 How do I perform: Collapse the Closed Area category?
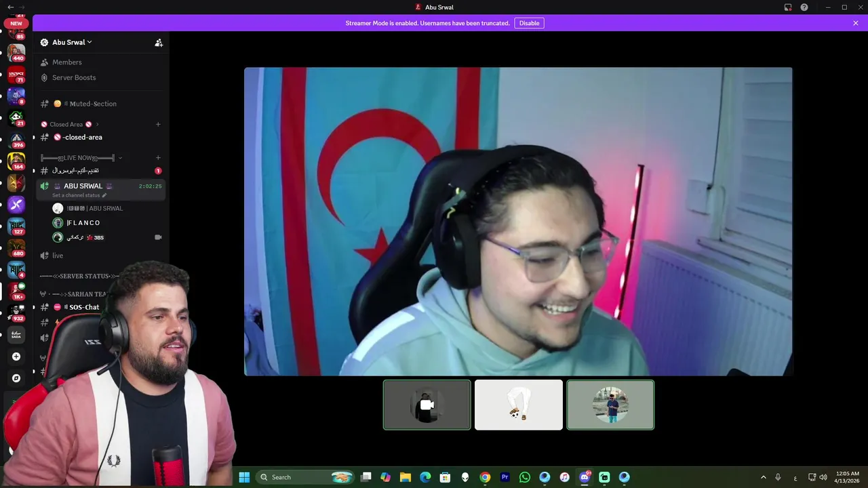(71, 124)
